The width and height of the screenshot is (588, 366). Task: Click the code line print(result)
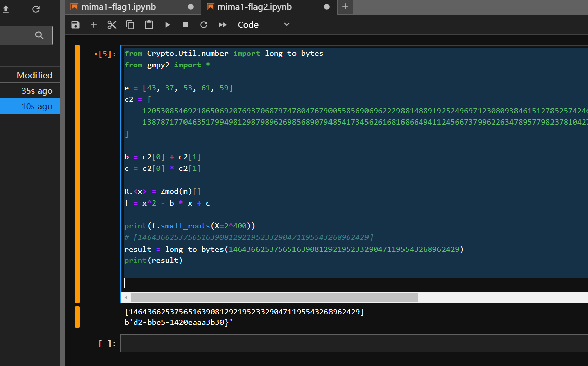[x=154, y=260]
